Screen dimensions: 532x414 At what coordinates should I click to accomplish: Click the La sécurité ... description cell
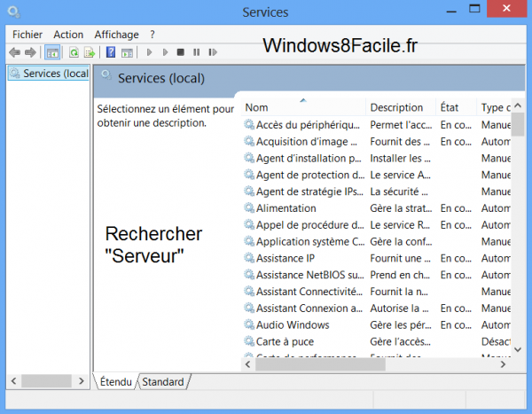(x=399, y=191)
